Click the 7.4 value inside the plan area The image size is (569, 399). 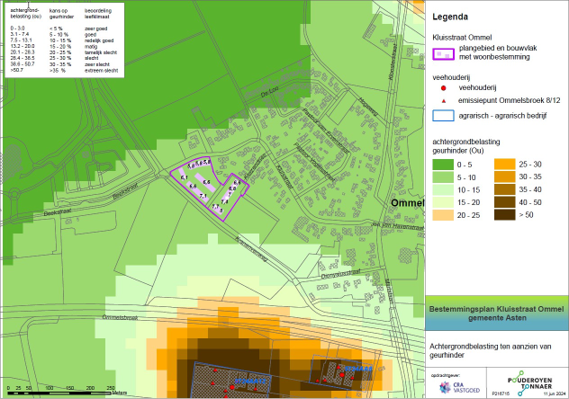[x=225, y=201]
